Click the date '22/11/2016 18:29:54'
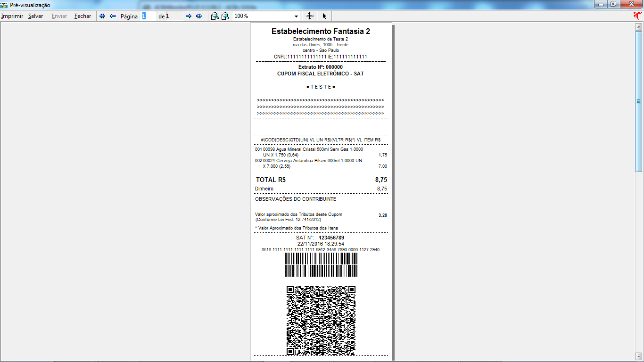644x362 pixels. tap(321, 244)
